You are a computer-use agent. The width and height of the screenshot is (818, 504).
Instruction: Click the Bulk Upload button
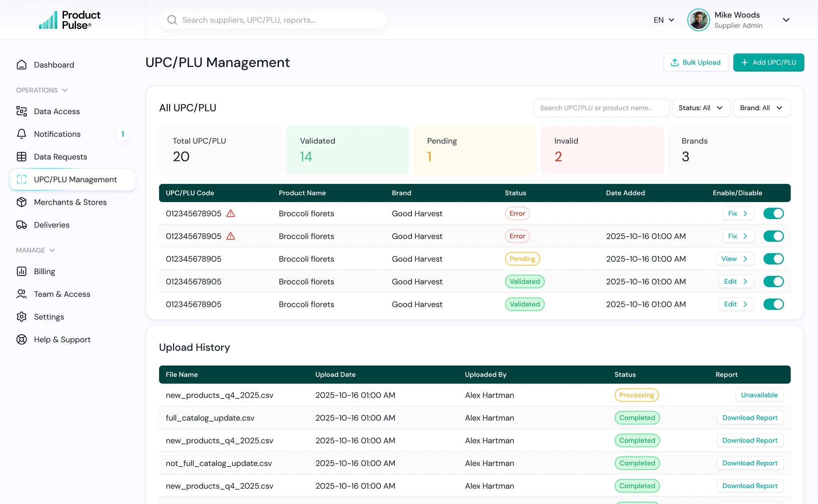[x=696, y=63]
